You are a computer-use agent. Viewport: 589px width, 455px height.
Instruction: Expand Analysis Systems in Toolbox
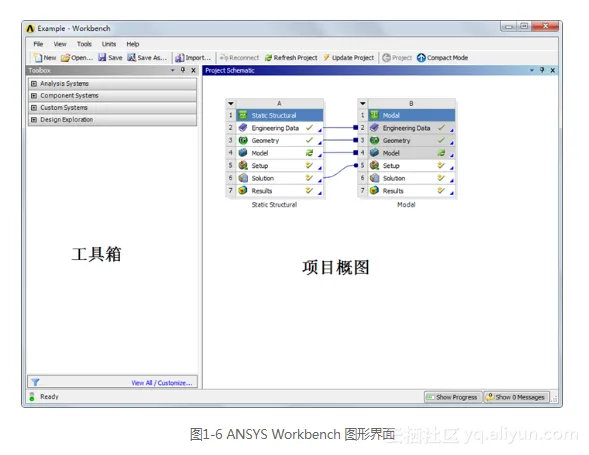click(x=34, y=83)
